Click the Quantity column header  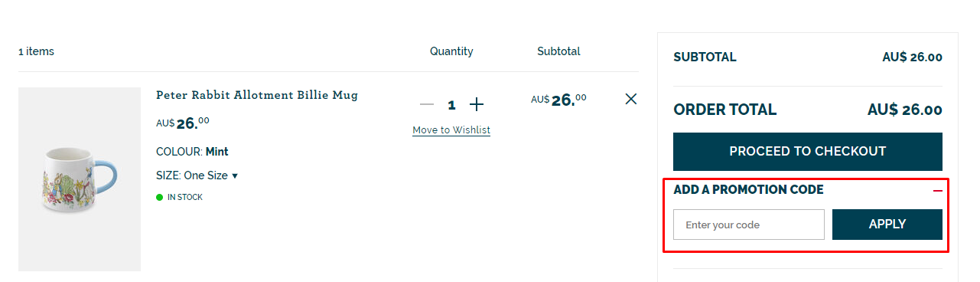coord(451,51)
